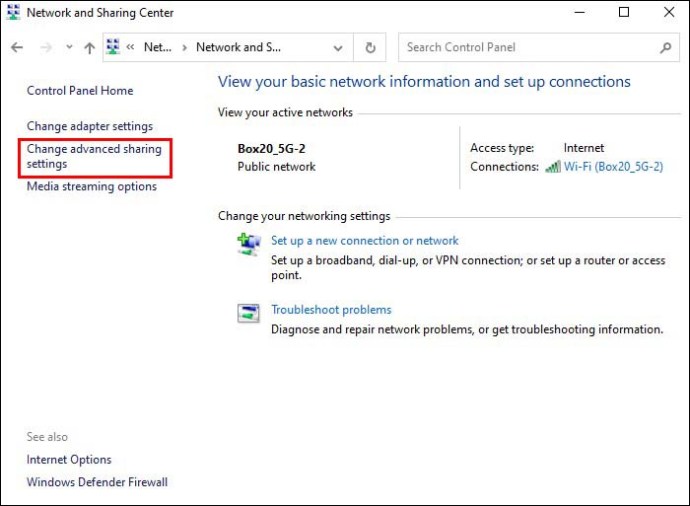The width and height of the screenshot is (690, 506).
Task: Click the new connection setup icon
Action: point(248,243)
